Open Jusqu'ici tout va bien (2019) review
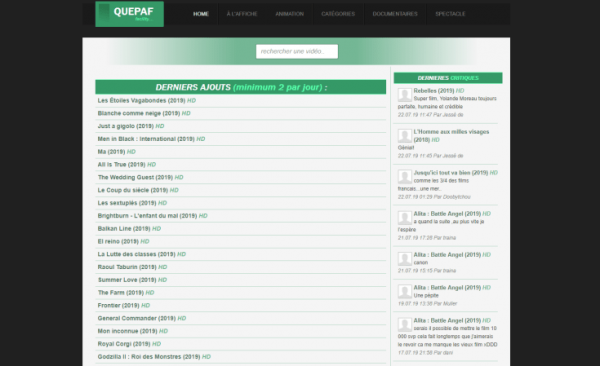The height and width of the screenshot is (366, 600). 456,173
